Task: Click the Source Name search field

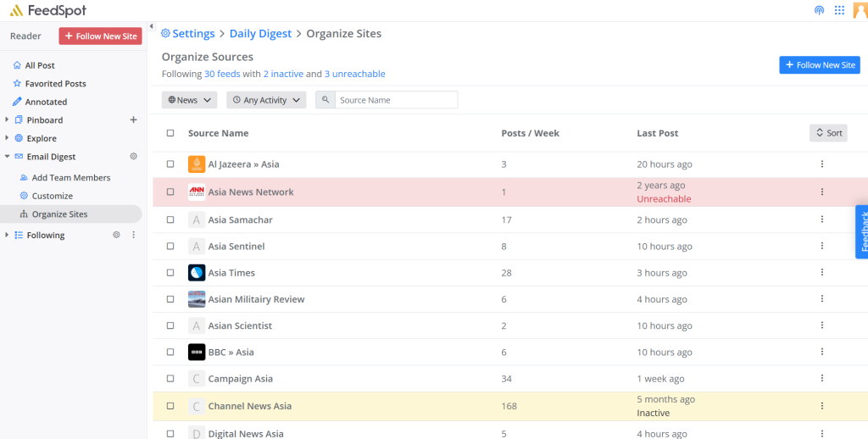Action: [x=396, y=100]
